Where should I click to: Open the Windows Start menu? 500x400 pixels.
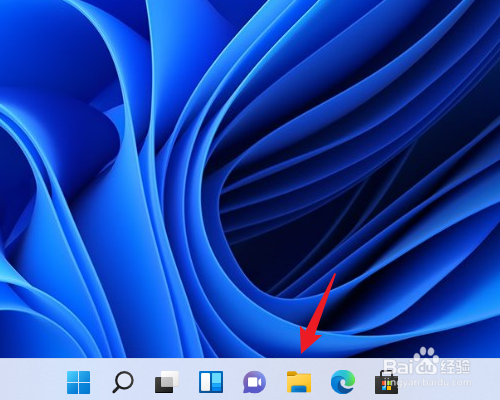pos(78,382)
